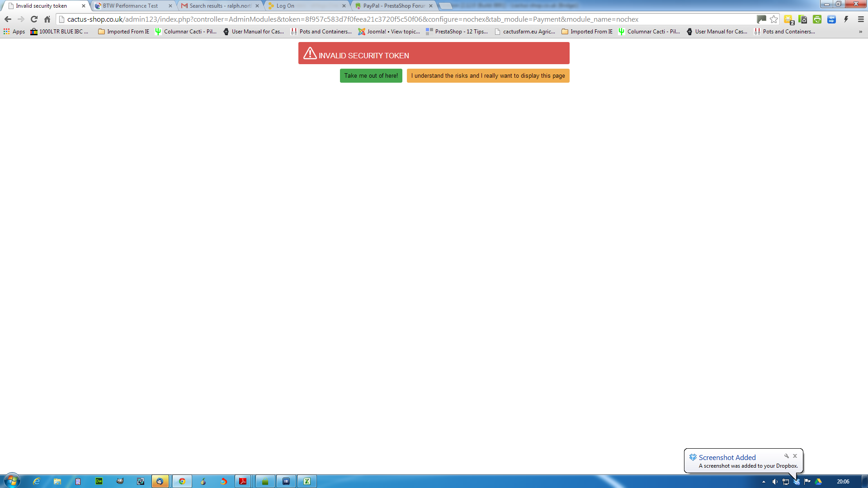Click the green printer extension icon
Image resolution: width=868 pixels, height=488 pixels.
817,19
